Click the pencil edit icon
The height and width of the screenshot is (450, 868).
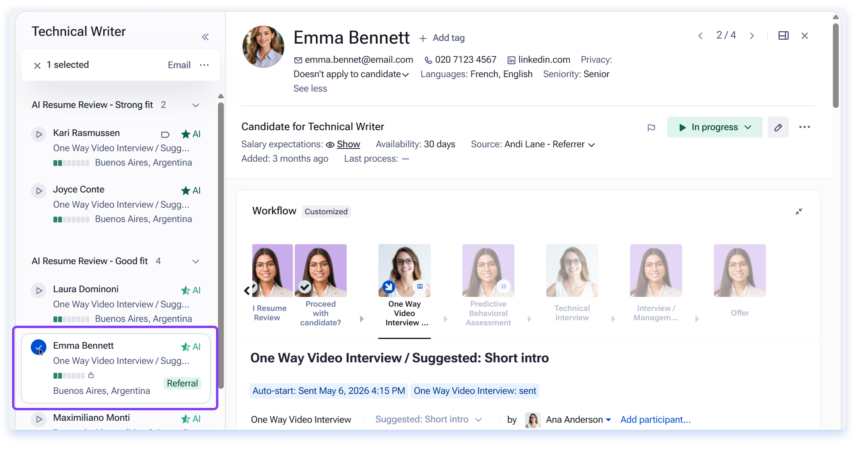coord(778,127)
